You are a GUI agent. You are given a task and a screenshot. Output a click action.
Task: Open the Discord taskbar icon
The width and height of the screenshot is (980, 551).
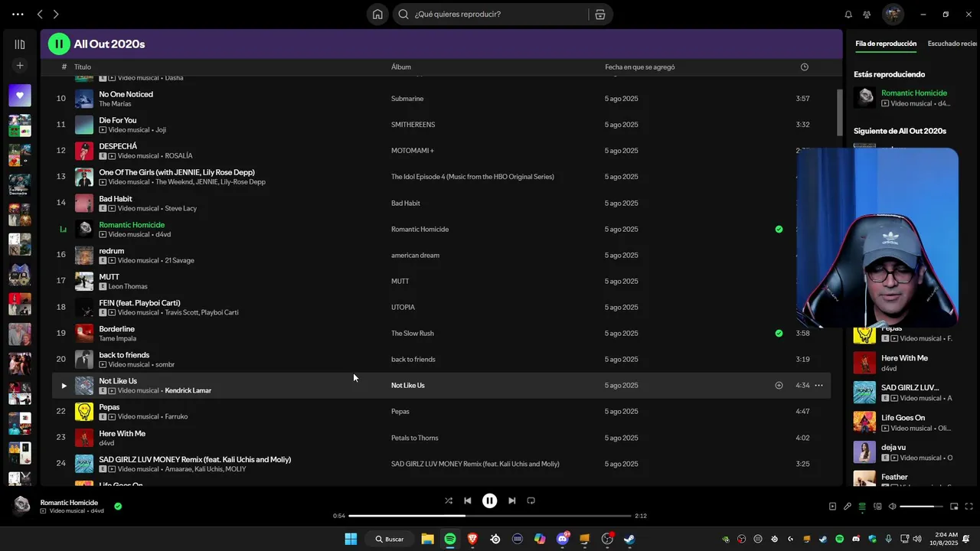tap(563, 539)
